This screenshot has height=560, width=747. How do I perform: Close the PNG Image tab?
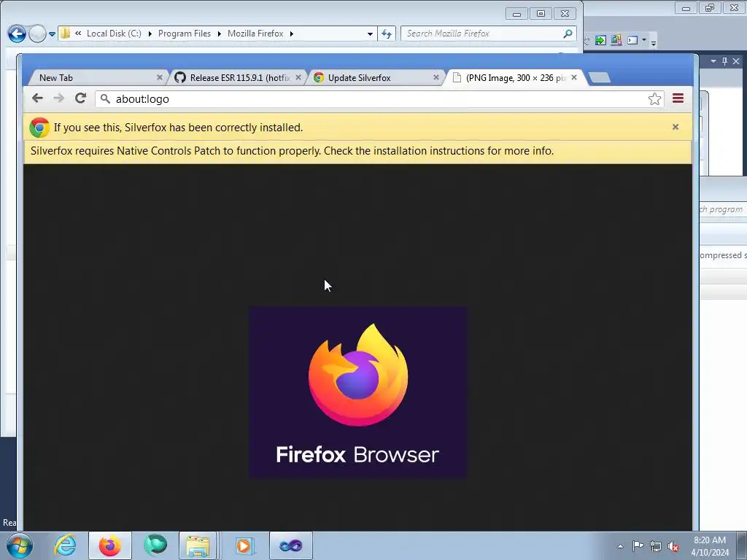pos(574,77)
